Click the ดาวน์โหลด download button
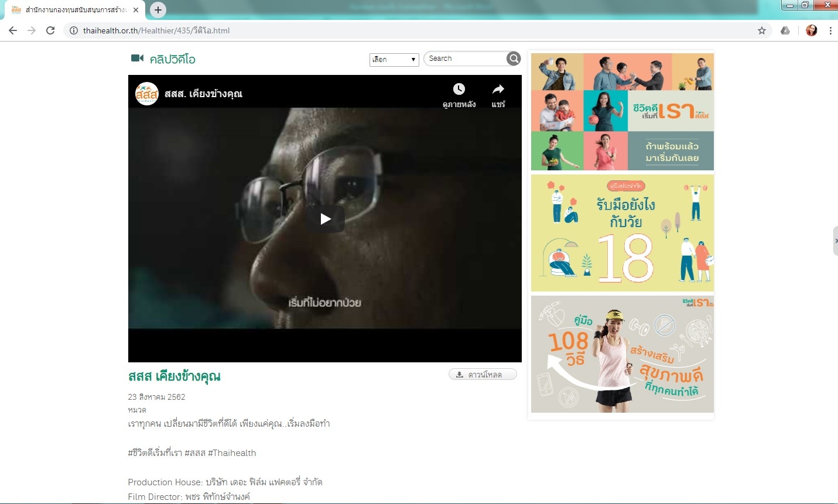This screenshot has height=504, width=838. click(x=483, y=375)
